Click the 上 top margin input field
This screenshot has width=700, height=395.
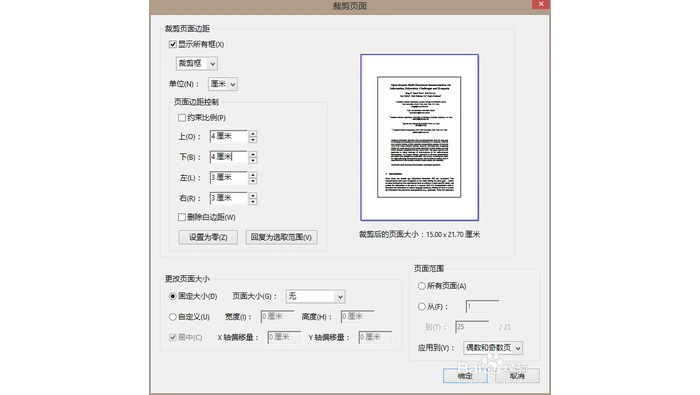[x=228, y=136]
